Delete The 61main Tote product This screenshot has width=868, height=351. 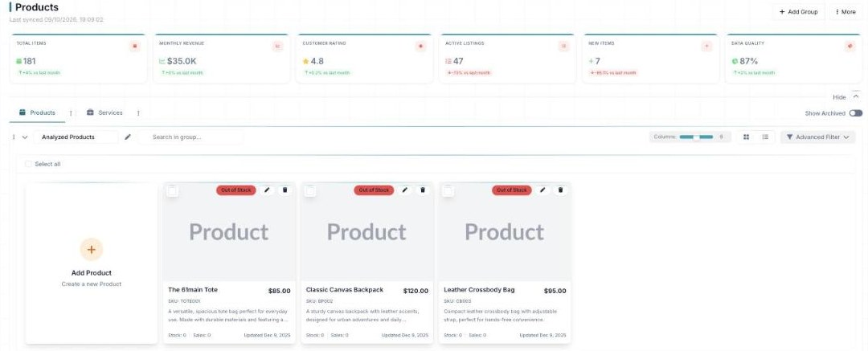tap(285, 190)
